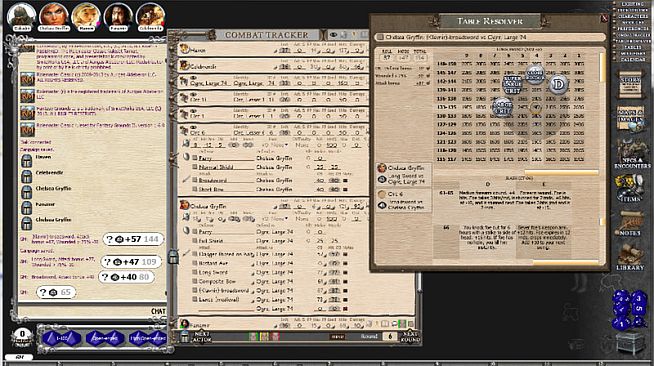Click the green effect icon in tracker bottom bar
Image resolution: width=654 pixels, height=366 pixels.
[253, 336]
